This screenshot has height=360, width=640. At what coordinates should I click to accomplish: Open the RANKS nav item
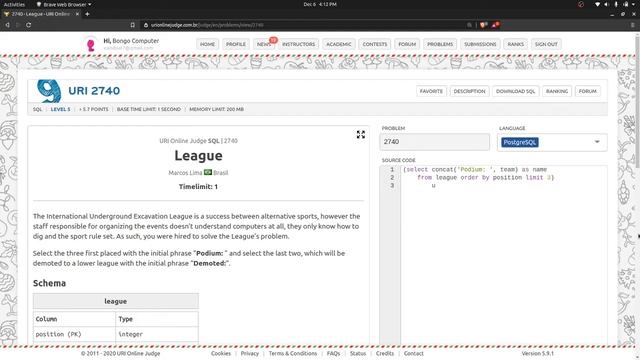click(x=516, y=44)
